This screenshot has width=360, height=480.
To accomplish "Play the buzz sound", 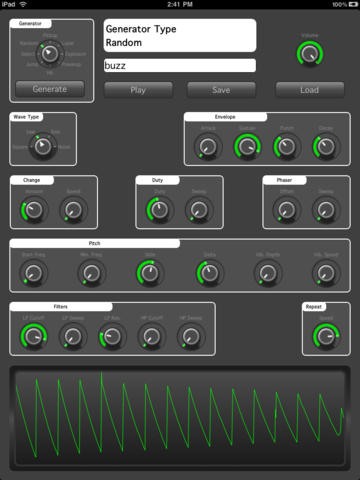I will point(138,90).
